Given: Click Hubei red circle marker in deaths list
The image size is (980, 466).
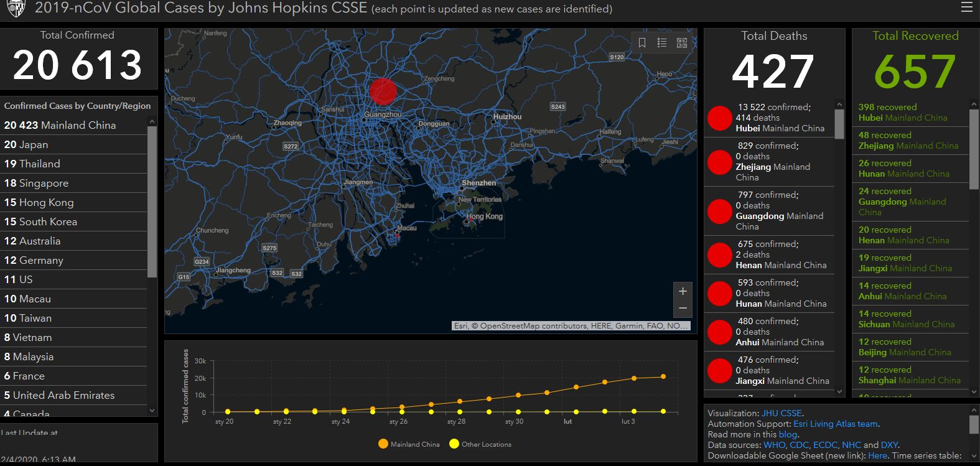Looking at the screenshot, I should [x=719, y=118].
